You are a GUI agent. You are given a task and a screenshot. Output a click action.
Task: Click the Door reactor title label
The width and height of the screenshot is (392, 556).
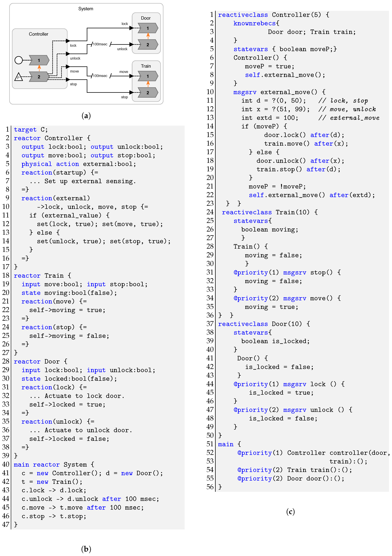pos(146,18)
